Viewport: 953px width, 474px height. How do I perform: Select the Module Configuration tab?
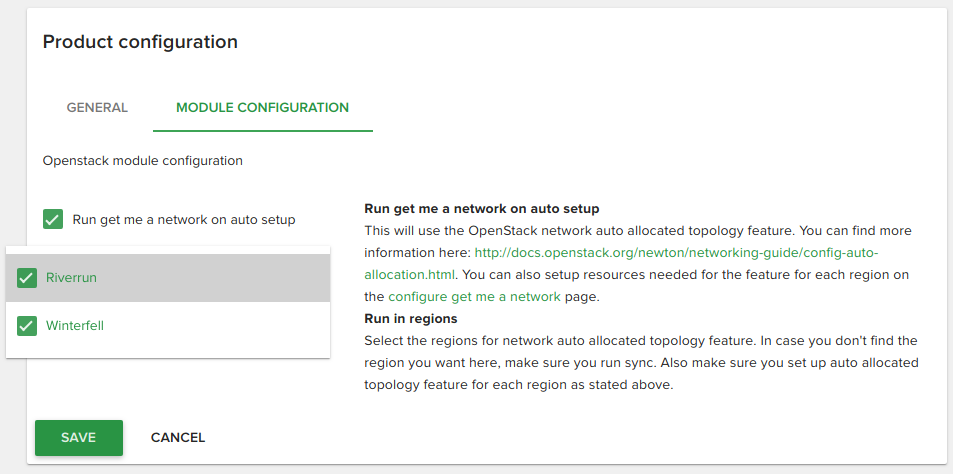pyautogui.click(x=263, y=108)
